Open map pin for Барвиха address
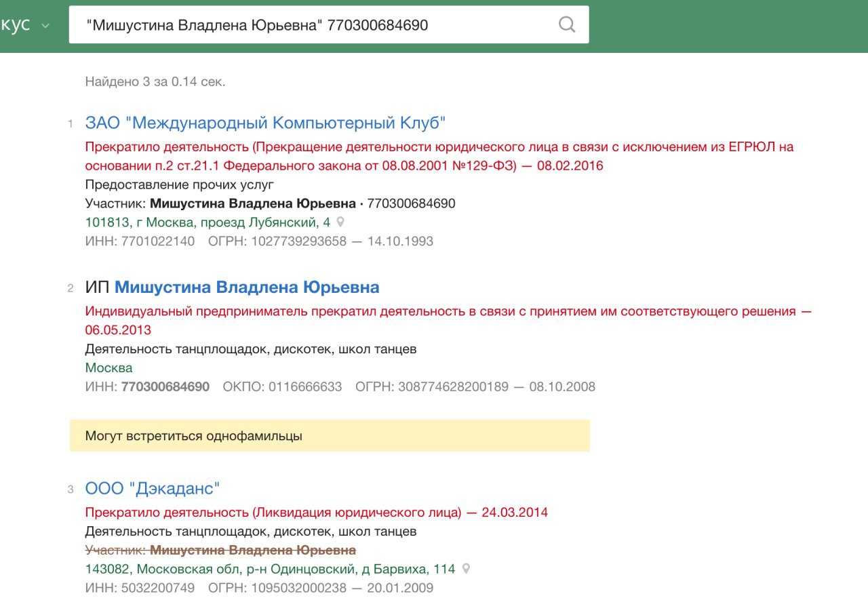Viewport: 868px width, 615px height. click(466, 568)
